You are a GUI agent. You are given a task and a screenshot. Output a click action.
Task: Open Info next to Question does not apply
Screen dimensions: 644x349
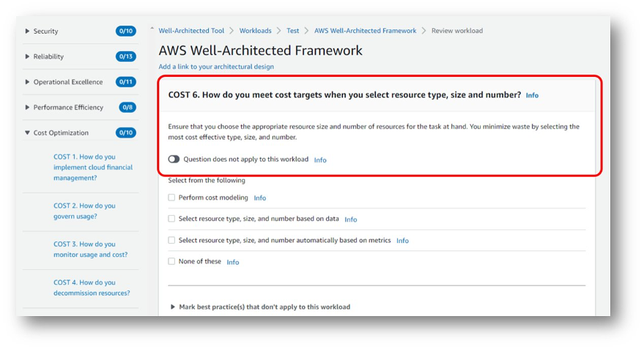[x=320, y=160]
